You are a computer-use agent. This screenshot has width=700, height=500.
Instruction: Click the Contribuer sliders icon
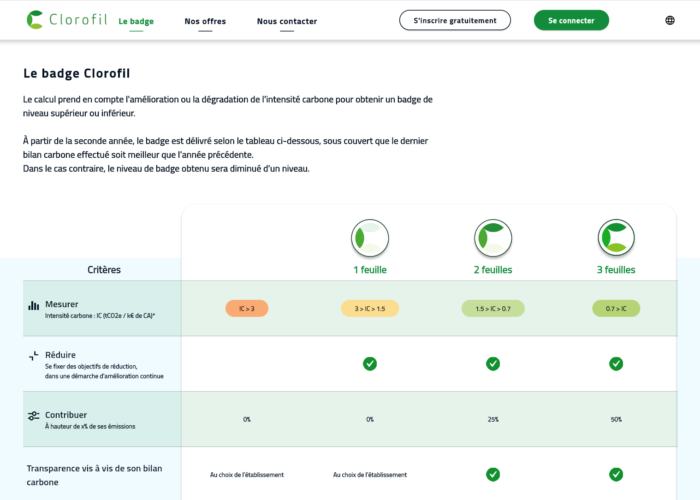point(33,416)
